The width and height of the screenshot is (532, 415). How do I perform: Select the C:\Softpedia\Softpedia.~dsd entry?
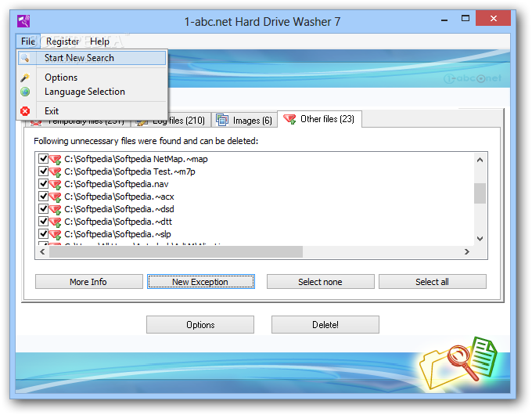tap(119, 209)
